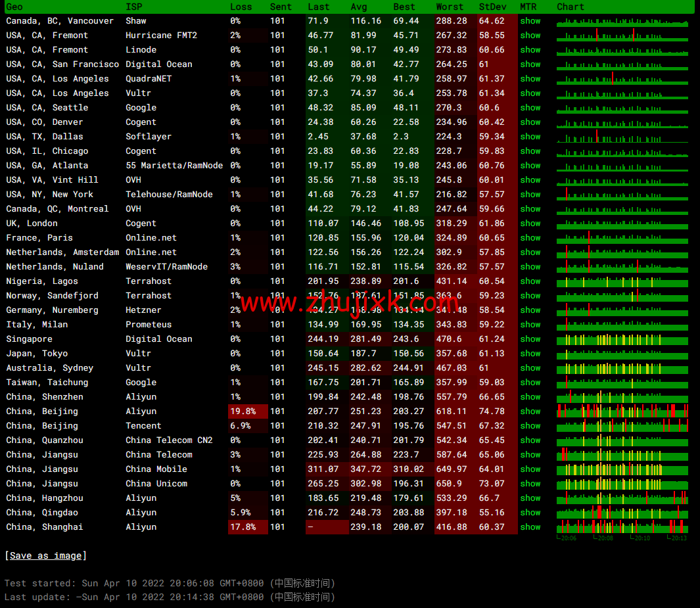Click the Loss column header
Image resolution: width=700 pixels, height=608 pixels.
point(241,7)
